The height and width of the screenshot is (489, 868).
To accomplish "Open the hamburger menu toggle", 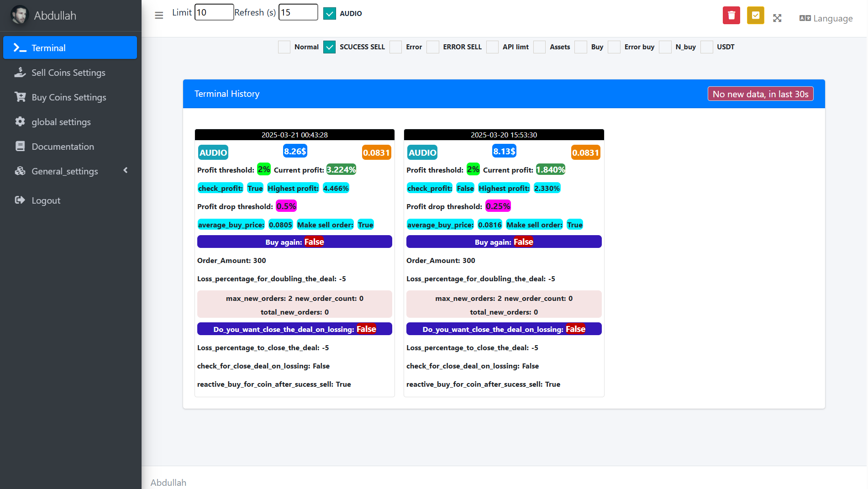I will click(158, 15).
